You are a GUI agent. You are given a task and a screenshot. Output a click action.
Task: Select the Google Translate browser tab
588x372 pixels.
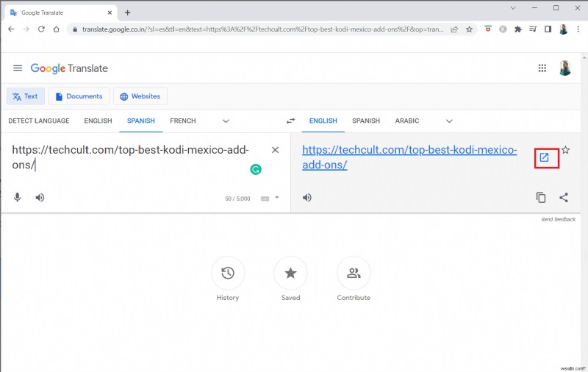pyautogui.click(x=61, y=12)
